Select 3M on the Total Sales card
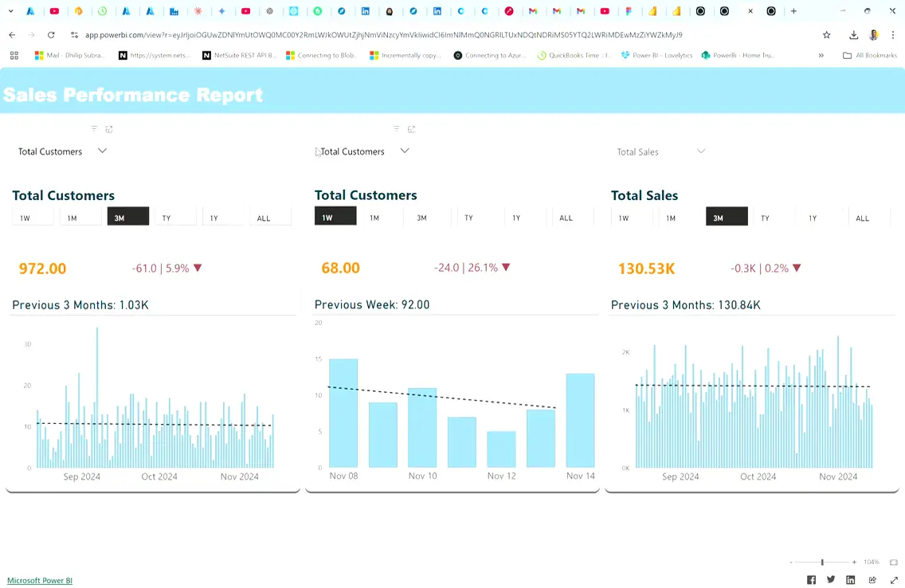 tap(727, 217)
